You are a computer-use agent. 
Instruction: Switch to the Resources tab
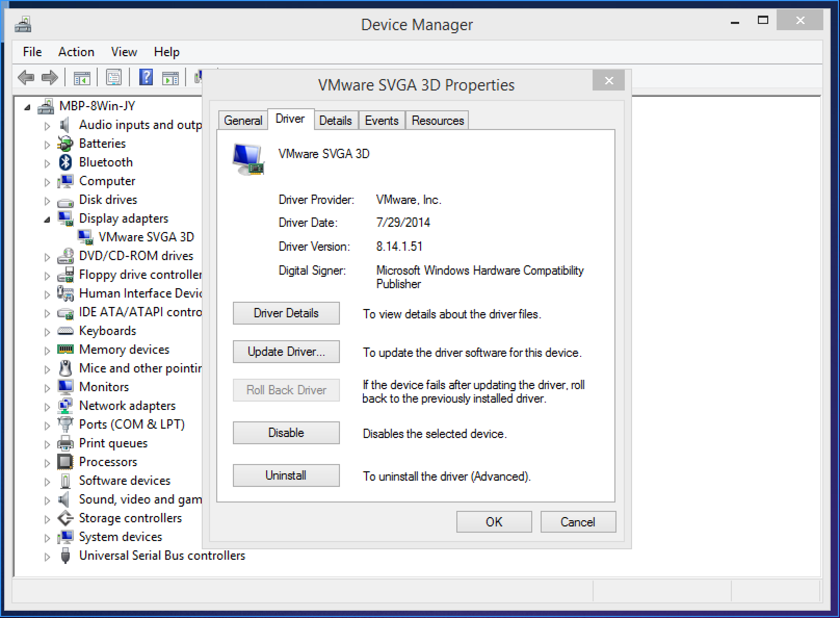coord(438,120)
